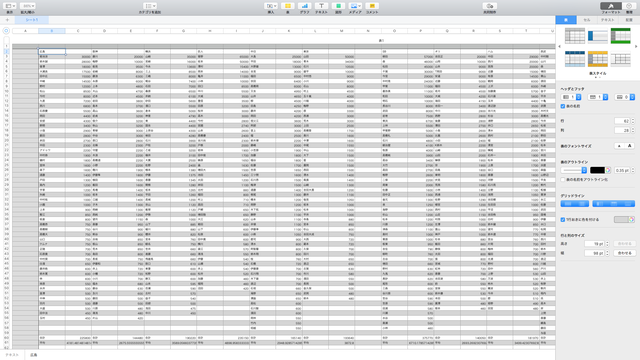Increase table font size with large A
The image size is (640, 360).
pos(630,146)
